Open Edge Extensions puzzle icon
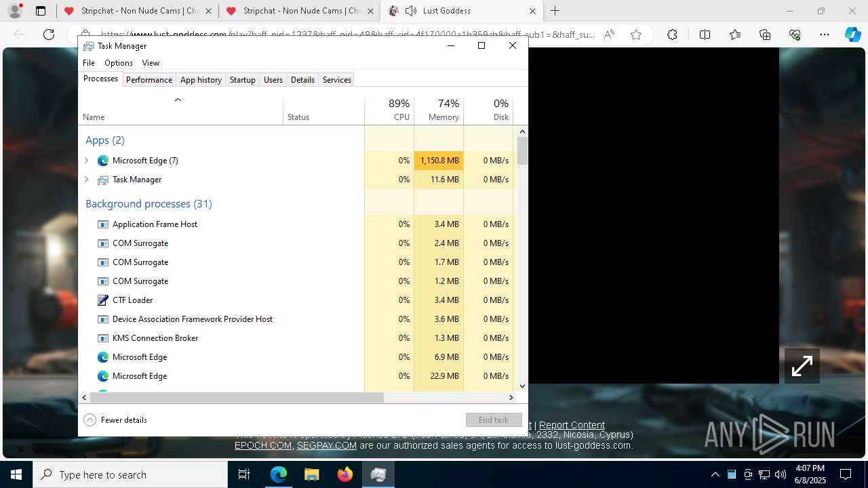This screenshot has height=488, width=868. [672, 35]
